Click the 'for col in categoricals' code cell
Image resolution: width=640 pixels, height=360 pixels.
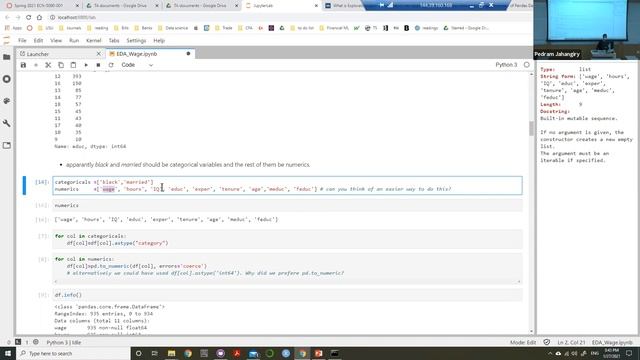pos(287,240)
